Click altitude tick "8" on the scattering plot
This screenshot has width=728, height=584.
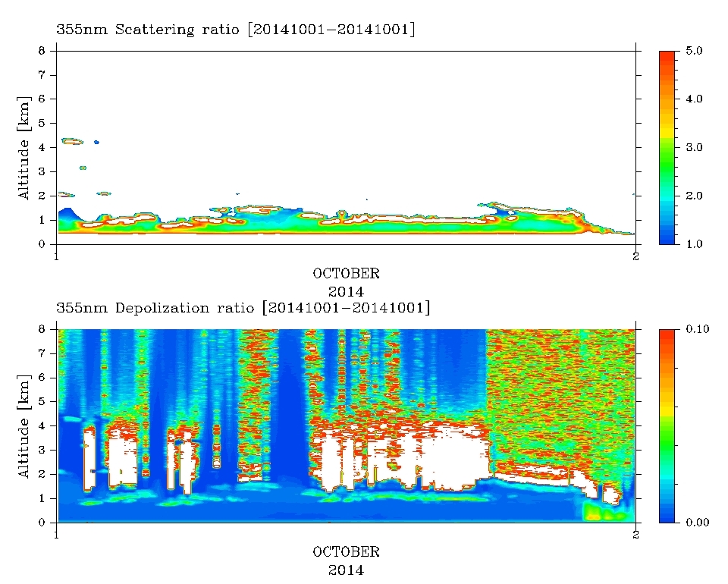(42, 51)
